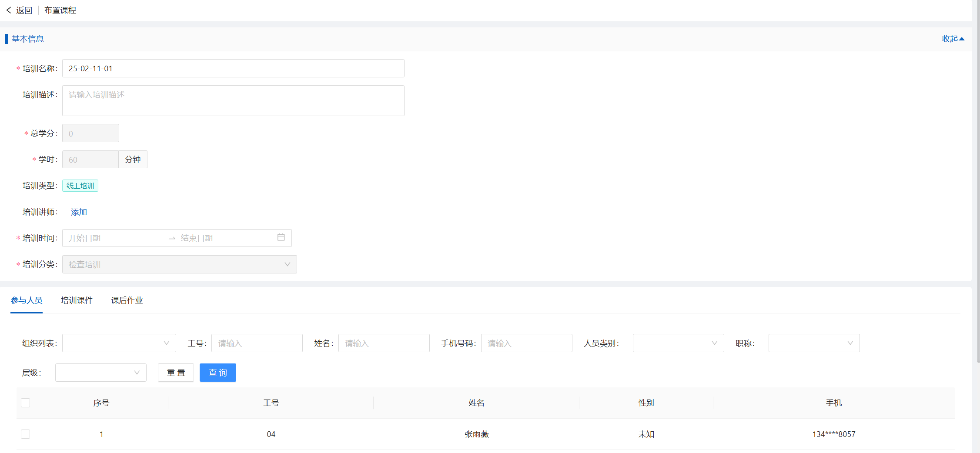Click the 手机号码 input field

526,343
